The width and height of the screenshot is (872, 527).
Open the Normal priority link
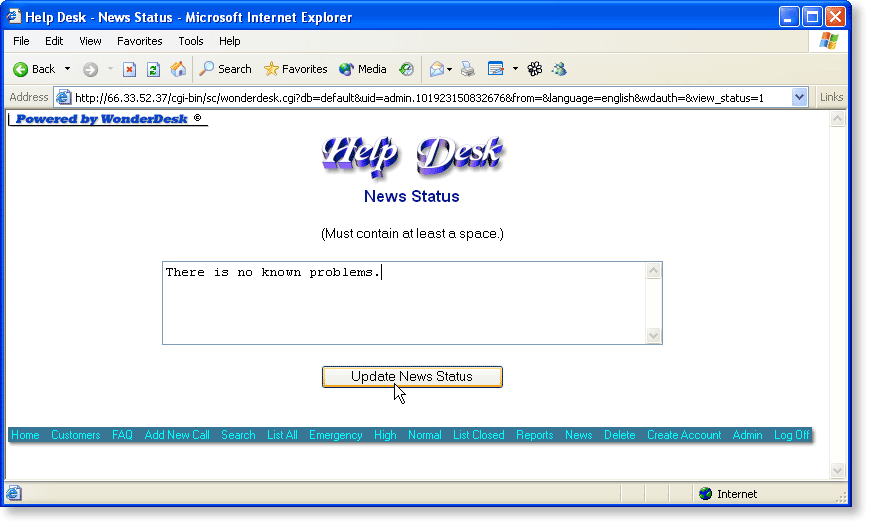424,435
